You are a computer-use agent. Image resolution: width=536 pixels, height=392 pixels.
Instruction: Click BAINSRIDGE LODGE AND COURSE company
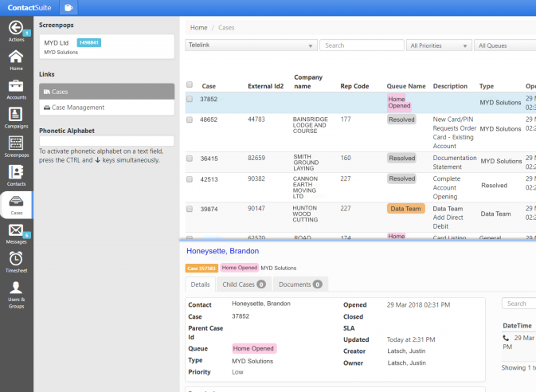(310, 125)
